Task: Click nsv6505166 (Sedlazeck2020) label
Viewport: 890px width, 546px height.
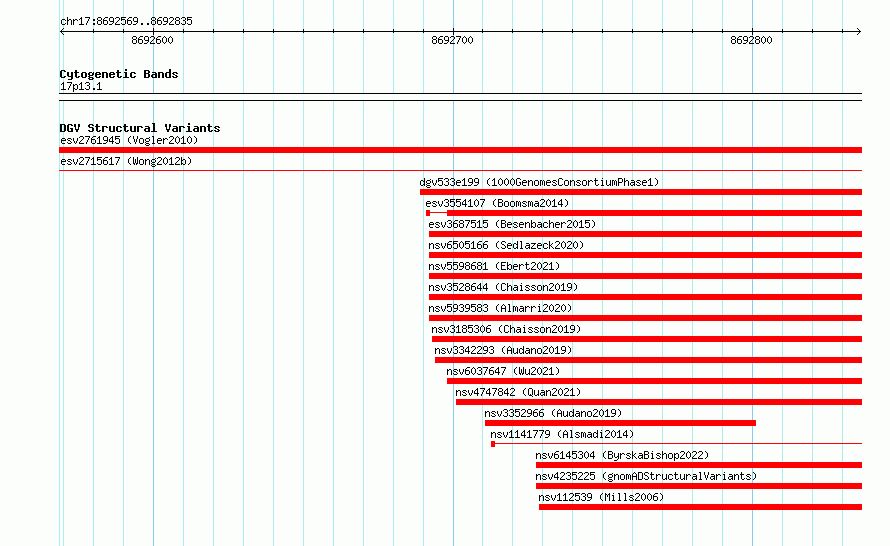Action: pyautogui.click(x=506, y=245)
